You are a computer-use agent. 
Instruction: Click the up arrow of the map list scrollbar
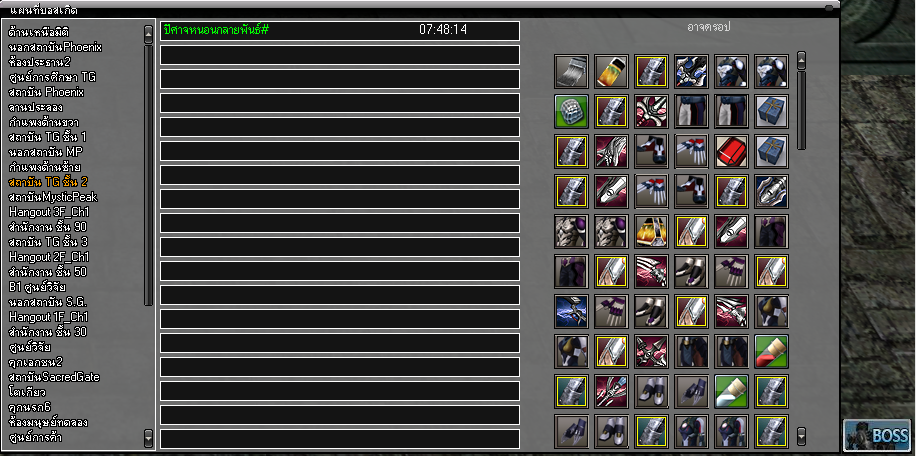[148, 34]
